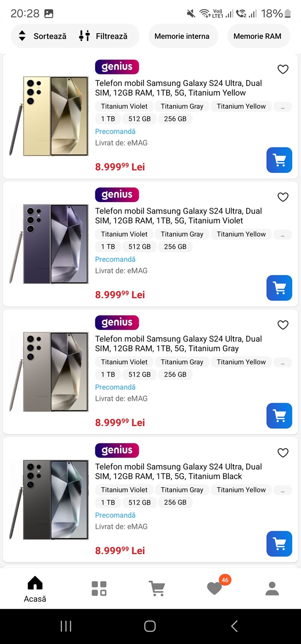This screenshot has width=301, height=644.
Task: Add Titanium Violet S24 Ultra to cart
Action: coord(279,288)
